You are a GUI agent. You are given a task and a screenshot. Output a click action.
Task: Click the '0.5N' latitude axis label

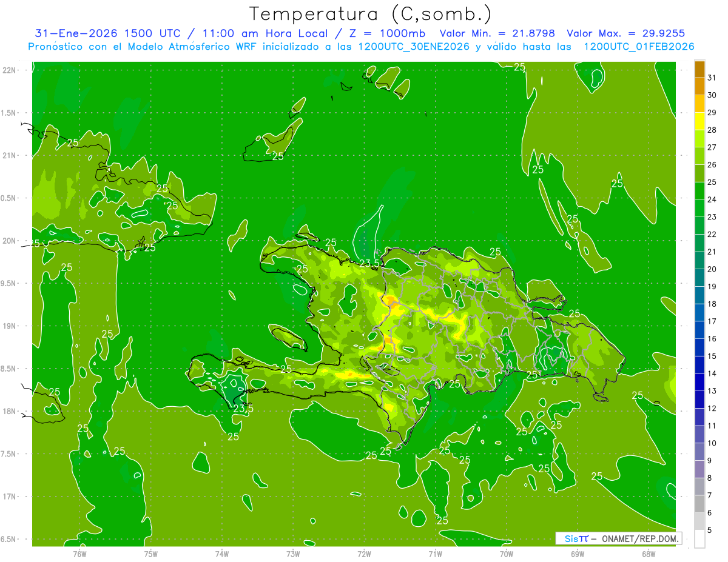(9, 198)
